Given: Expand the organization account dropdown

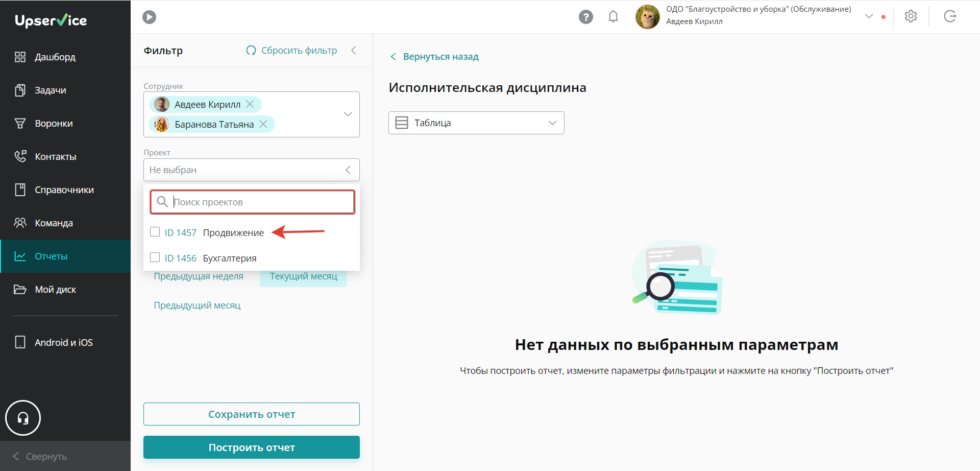Looking at the screenshot, I should click(x=869, y=16).
